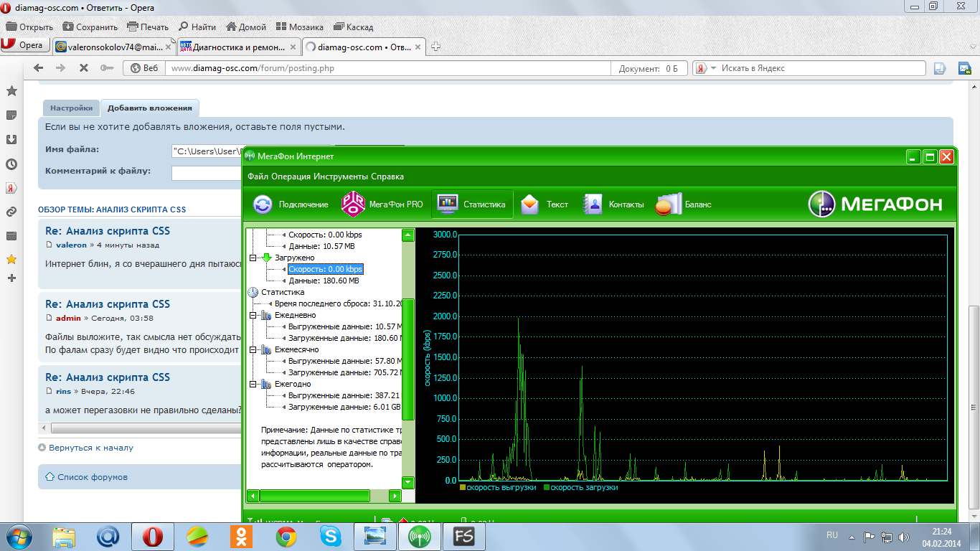Check the Баланс section
Screen dimensions: 980x551
coord(684,204)
